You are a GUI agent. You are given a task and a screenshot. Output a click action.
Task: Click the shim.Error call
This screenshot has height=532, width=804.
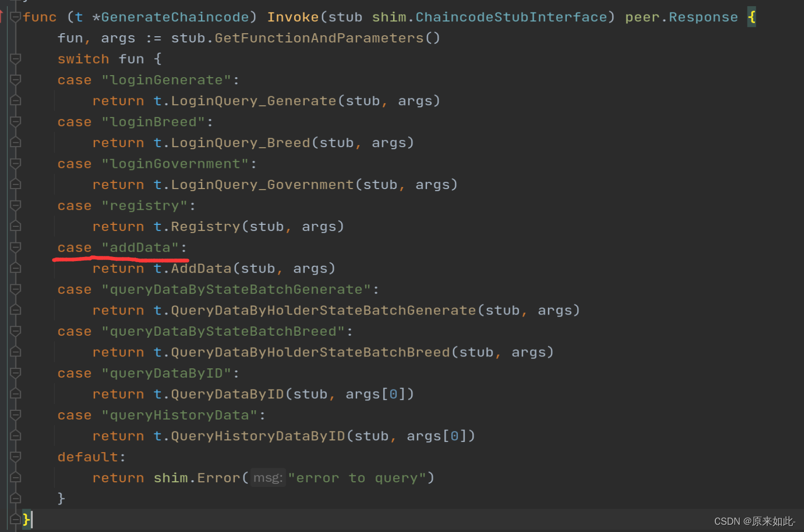click(197, 478)
